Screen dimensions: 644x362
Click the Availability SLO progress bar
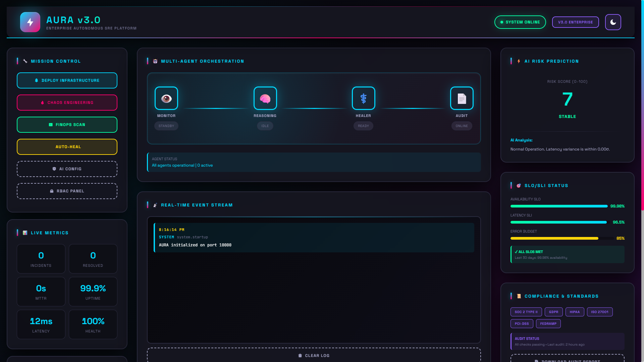click(x=559, y=206)
